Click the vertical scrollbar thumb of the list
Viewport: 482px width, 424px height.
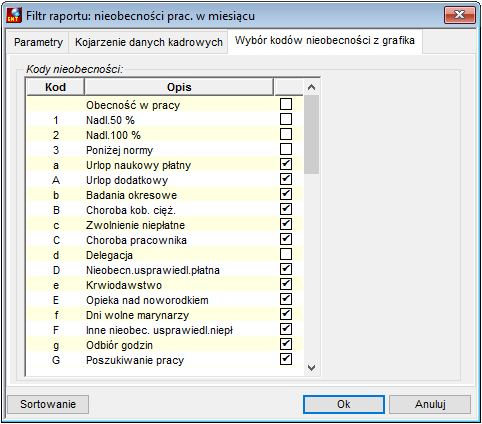tap(312, 134)
